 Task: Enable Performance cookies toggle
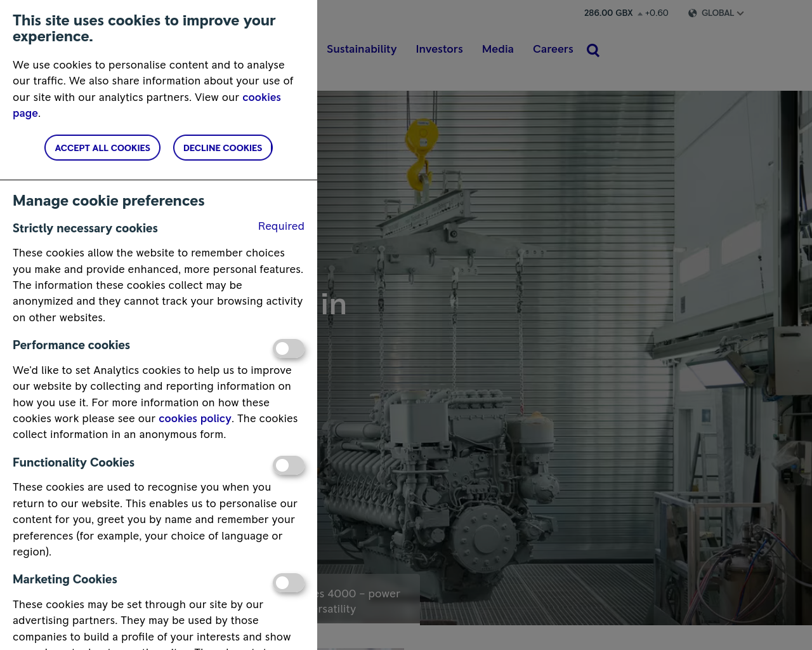(289, 348)
